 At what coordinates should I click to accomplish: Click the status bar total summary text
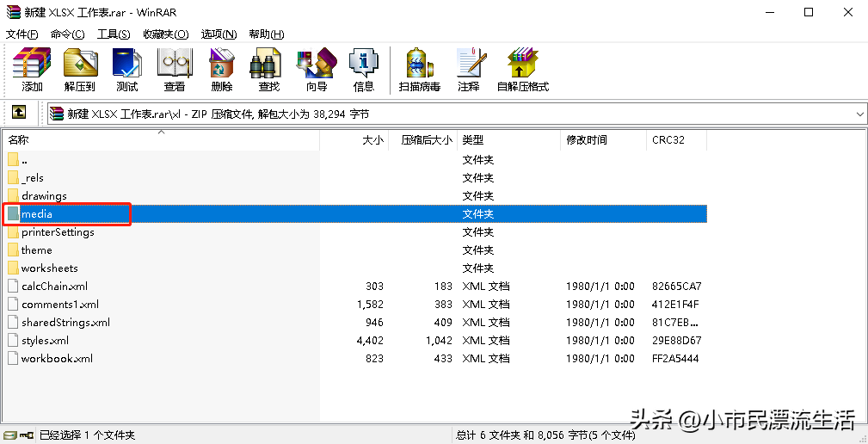pos(545,435)
